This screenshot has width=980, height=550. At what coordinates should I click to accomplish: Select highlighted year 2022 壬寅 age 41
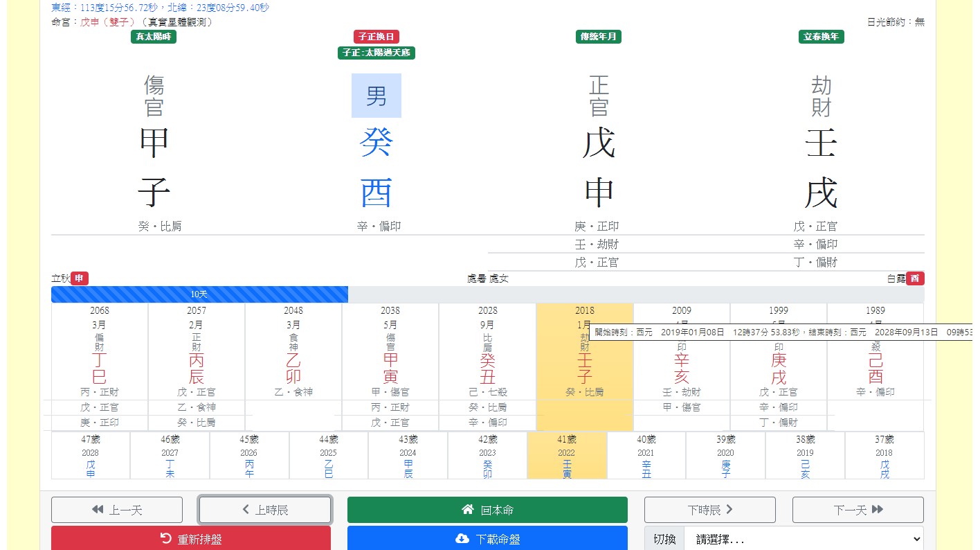567,456
